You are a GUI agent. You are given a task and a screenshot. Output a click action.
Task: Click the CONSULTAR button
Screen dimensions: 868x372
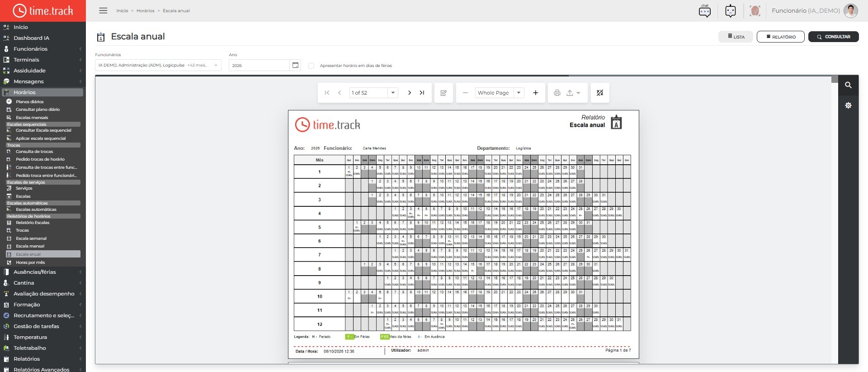tap(833, 37)
